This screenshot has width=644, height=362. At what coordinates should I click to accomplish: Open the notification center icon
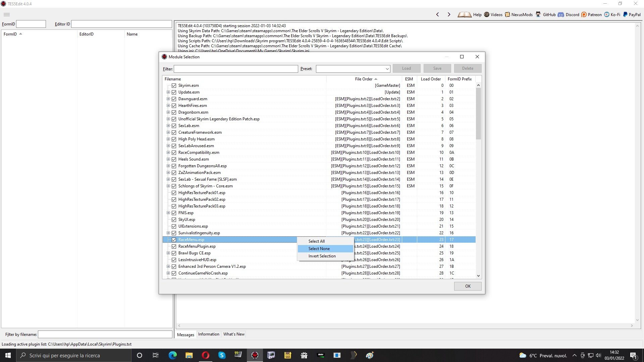(634, 355)
